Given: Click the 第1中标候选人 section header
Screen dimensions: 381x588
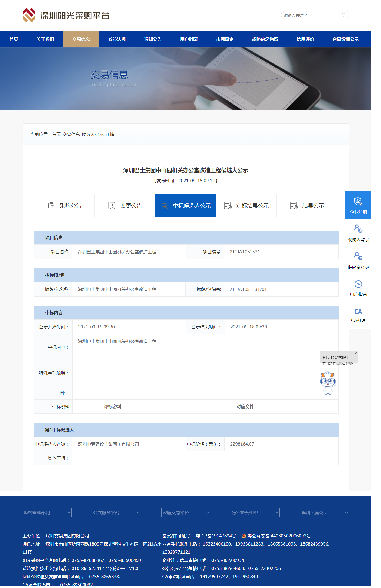Looking at the screenshot, I should point(186,430).
